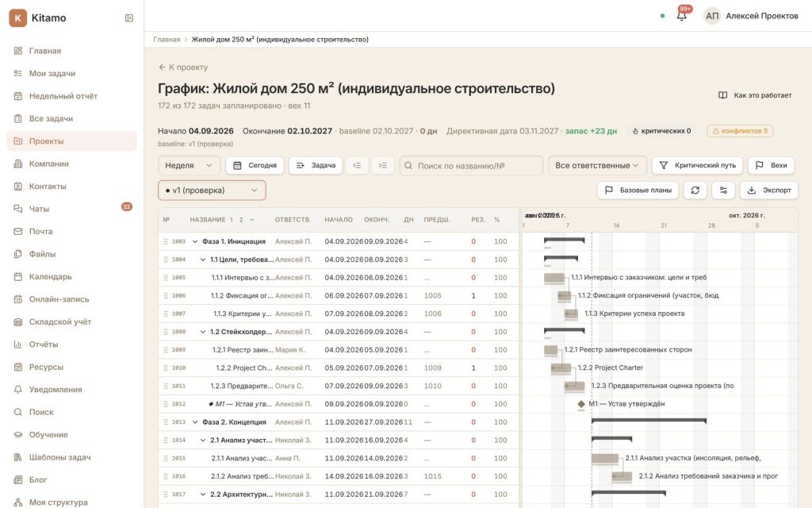Click the Блог sidebar icon

(18, 480)
